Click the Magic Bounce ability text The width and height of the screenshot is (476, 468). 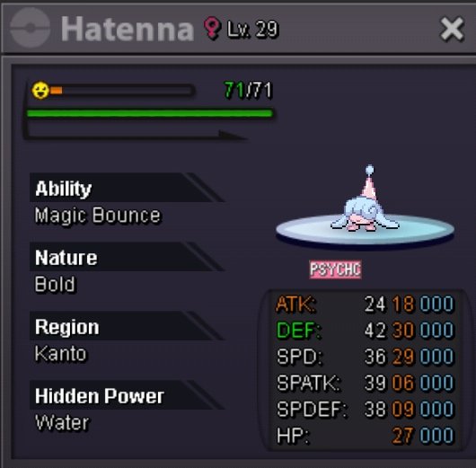point(98,216)
